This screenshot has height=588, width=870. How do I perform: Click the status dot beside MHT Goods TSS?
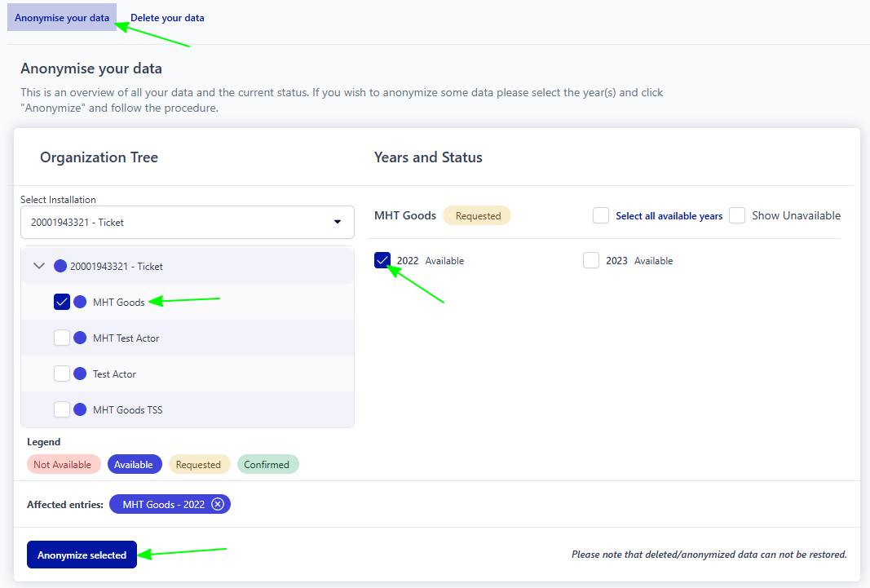coord(80,409)
